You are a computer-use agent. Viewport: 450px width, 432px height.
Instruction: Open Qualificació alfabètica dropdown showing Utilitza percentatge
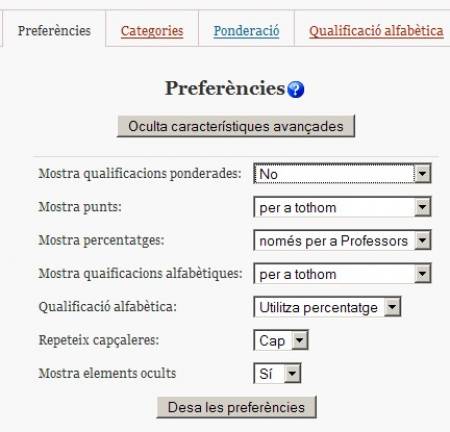click(x=327, y=307)
